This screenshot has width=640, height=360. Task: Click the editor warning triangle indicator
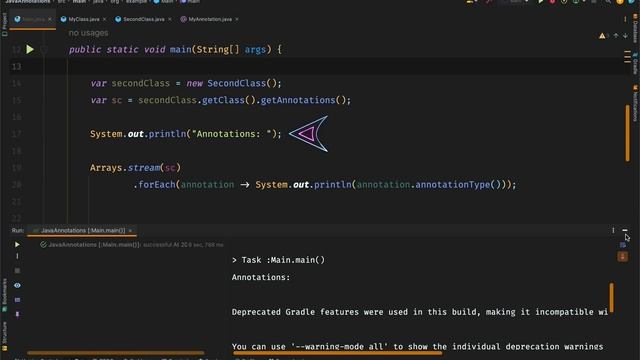click(602, 36)
